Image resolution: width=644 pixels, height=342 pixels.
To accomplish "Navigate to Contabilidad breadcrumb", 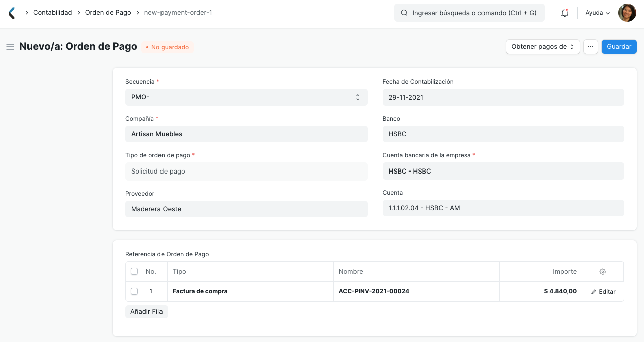I will point(52,12).
